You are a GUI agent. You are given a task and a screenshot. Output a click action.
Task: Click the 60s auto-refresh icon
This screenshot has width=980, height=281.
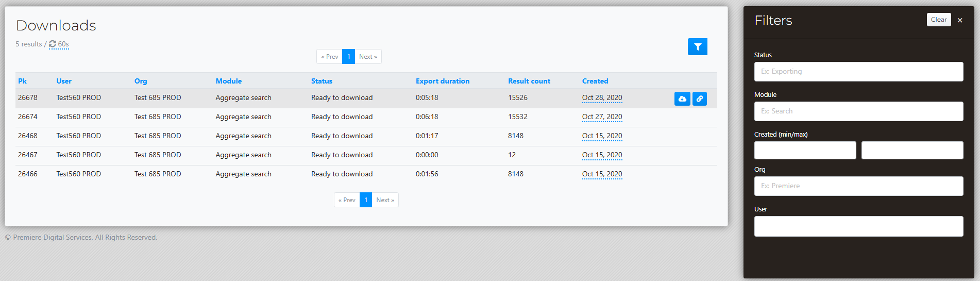click(53, 44)
